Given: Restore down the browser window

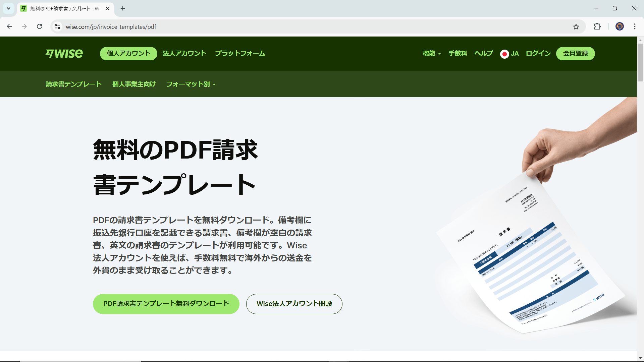Looking at the screenshot, I should [615, 8].
